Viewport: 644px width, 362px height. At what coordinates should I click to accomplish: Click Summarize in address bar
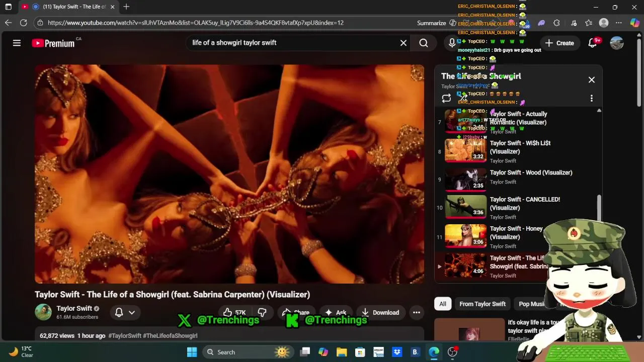click(431, 23)
